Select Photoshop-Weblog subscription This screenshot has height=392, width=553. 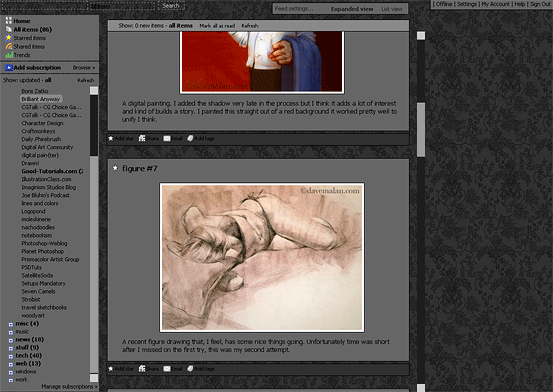(x=44, y=243)
